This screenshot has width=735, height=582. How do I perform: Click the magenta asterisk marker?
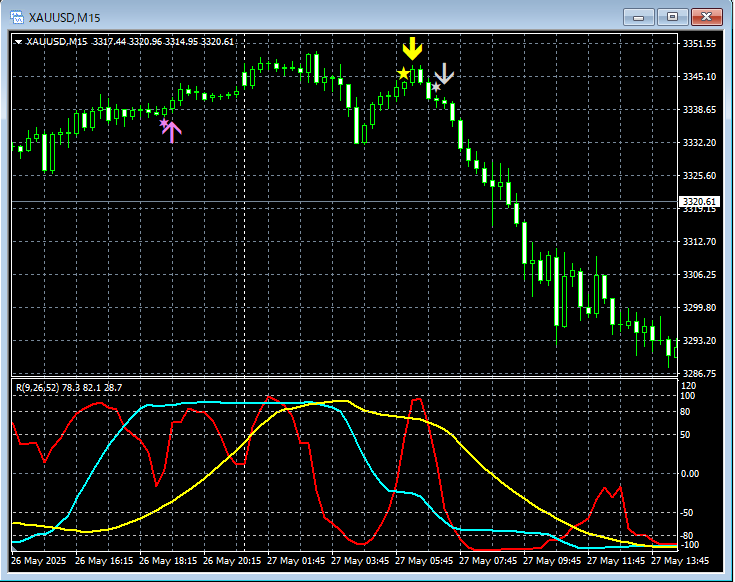click(x=164, y=124)
